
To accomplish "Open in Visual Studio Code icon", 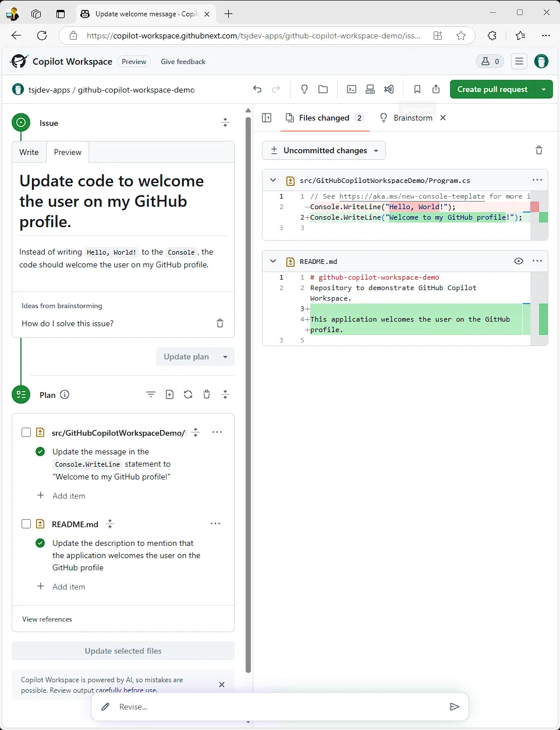I will pyautogui.click(x=389, y=89).
